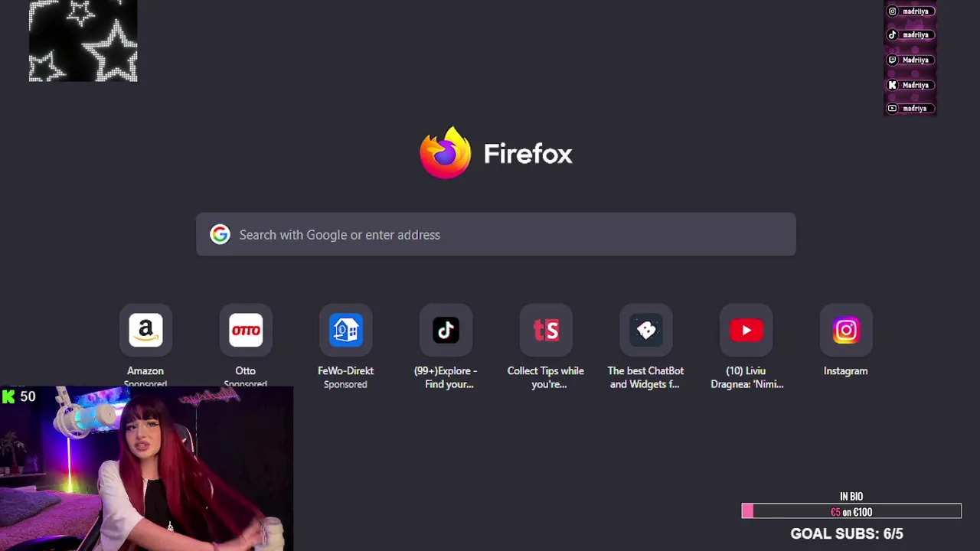Focus the Search with Google address field
This screenshot has height=551, width=980.
[x=496, y=234]
